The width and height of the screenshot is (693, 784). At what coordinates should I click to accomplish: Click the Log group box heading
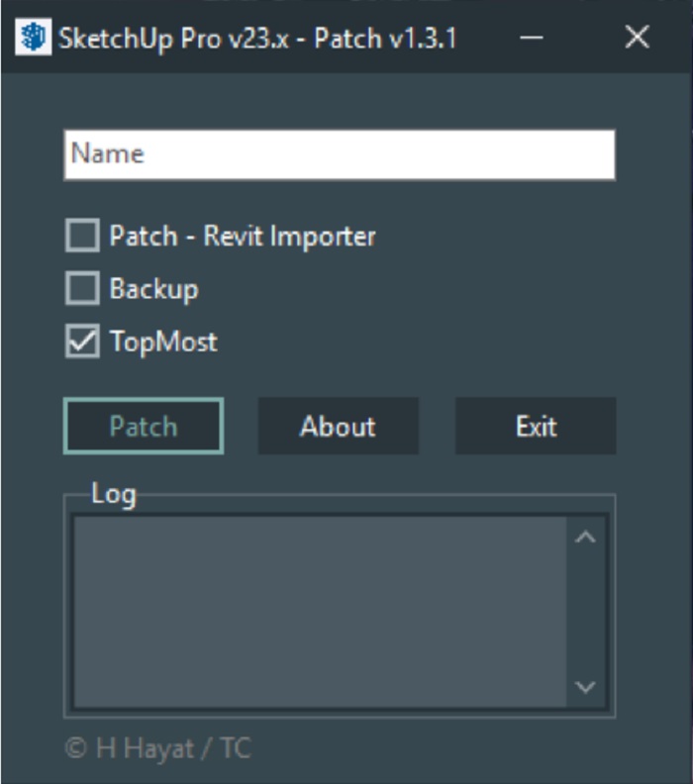pyautogui.click(x=113, y=493)
